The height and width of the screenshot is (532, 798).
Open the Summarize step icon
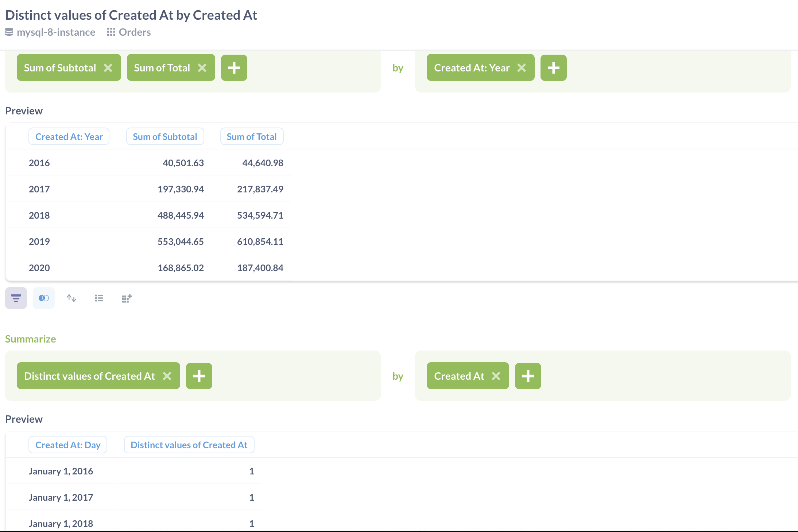pos(16,298)
